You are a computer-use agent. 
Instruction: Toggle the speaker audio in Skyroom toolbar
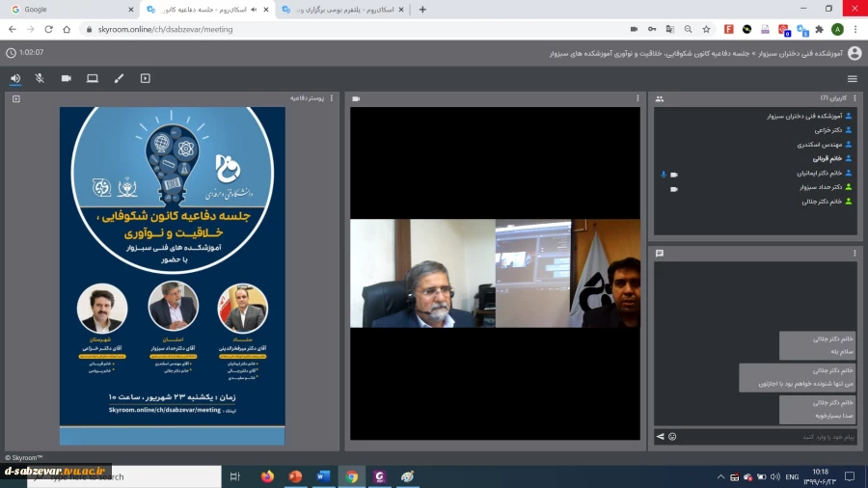click(15, 78)
